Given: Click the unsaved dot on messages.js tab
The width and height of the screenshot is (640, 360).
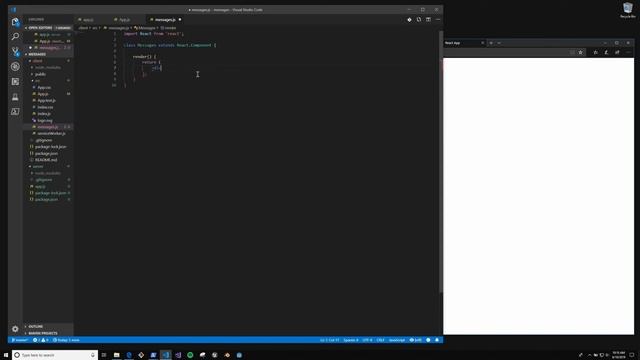Looking at the screenshot, I should (x=180, y=20).
